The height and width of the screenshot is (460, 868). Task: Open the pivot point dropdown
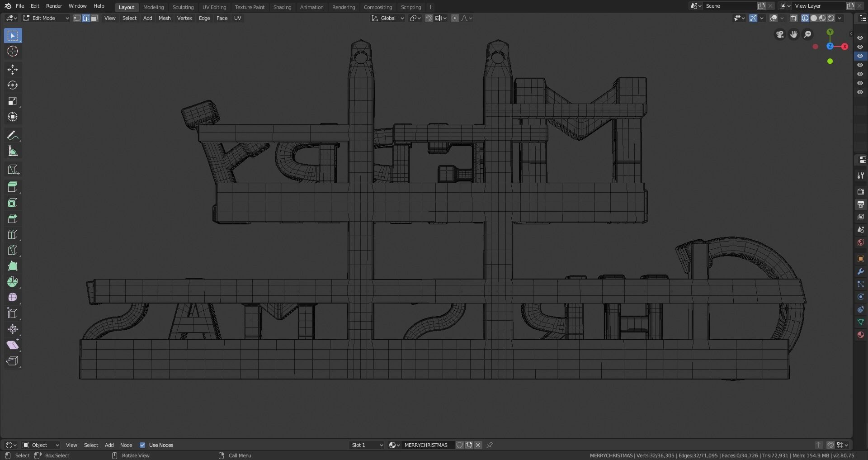click(x=415, y=18)
